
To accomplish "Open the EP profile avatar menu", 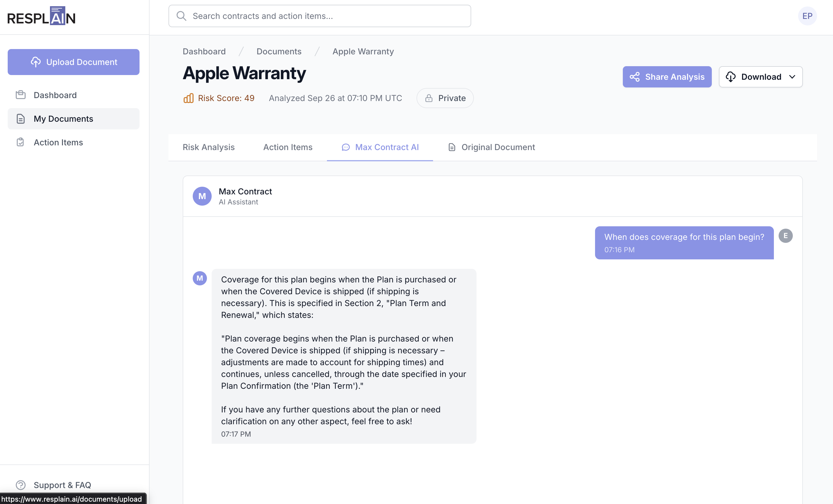I will pyautogui.click(x=807, y=16).
